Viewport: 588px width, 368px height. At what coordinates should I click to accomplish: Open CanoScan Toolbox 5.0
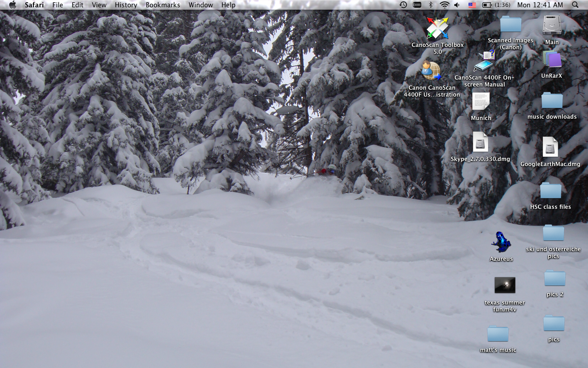(437, 28)
